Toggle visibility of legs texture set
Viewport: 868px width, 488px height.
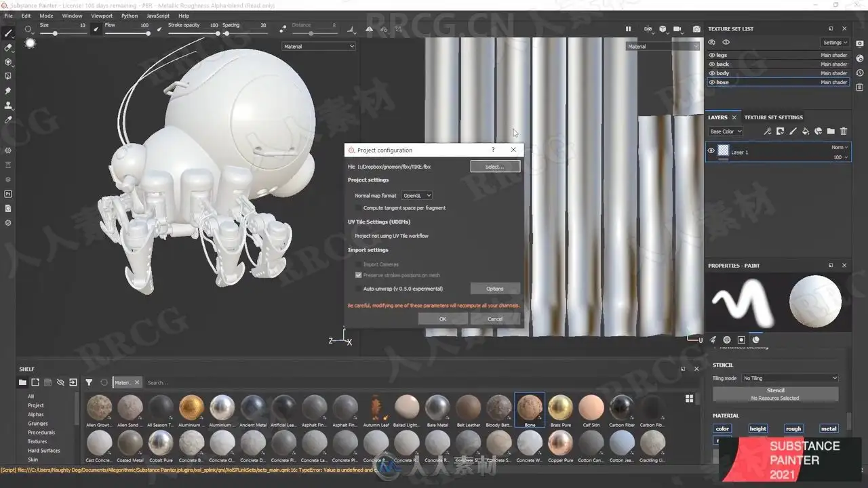tap(712, 55)
